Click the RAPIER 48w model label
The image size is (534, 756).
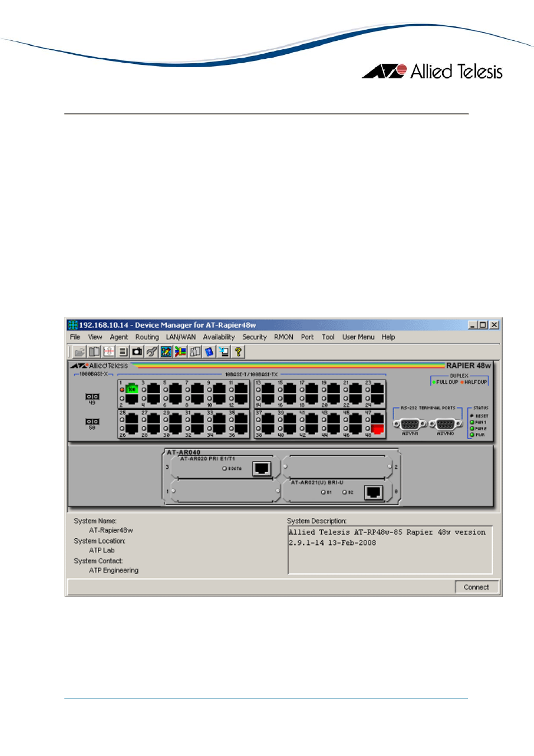coord(468,366)
